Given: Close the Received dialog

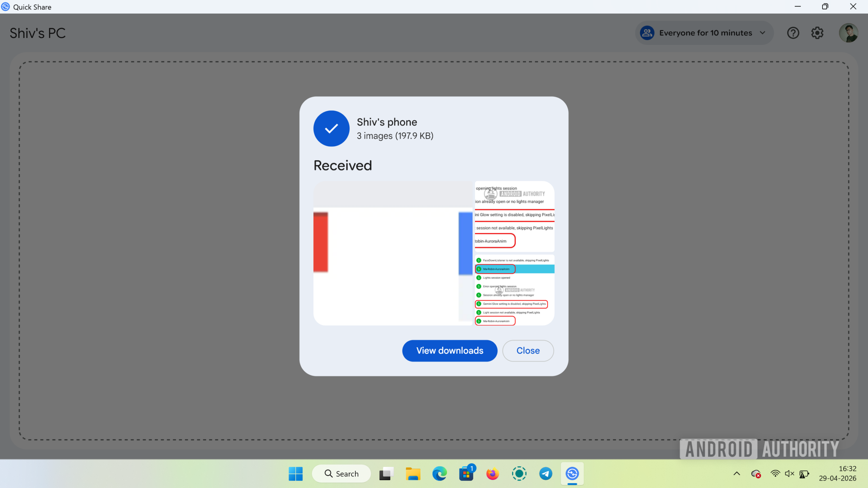Looking at the screenshot, I should point(528,350).
